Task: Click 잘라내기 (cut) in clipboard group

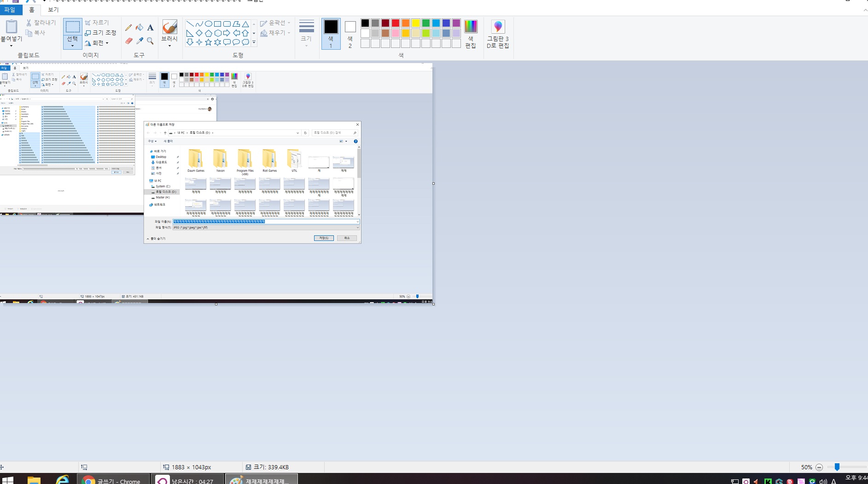Action: (41, 23)
